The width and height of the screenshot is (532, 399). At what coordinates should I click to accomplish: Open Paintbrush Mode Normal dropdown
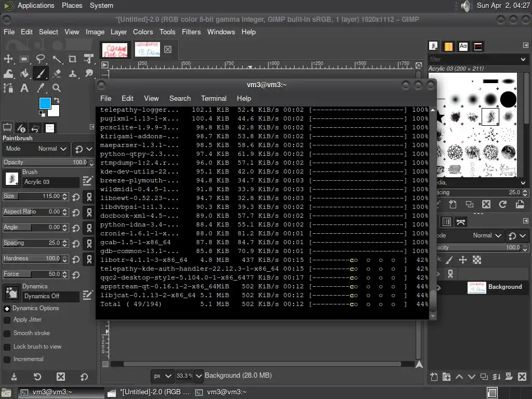[x=36, y=149]
